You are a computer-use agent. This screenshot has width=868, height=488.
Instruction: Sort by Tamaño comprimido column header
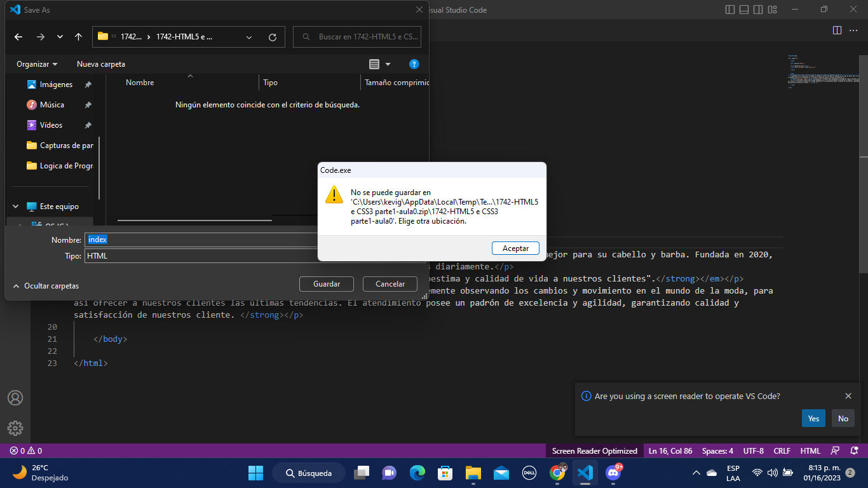[397, 83]
